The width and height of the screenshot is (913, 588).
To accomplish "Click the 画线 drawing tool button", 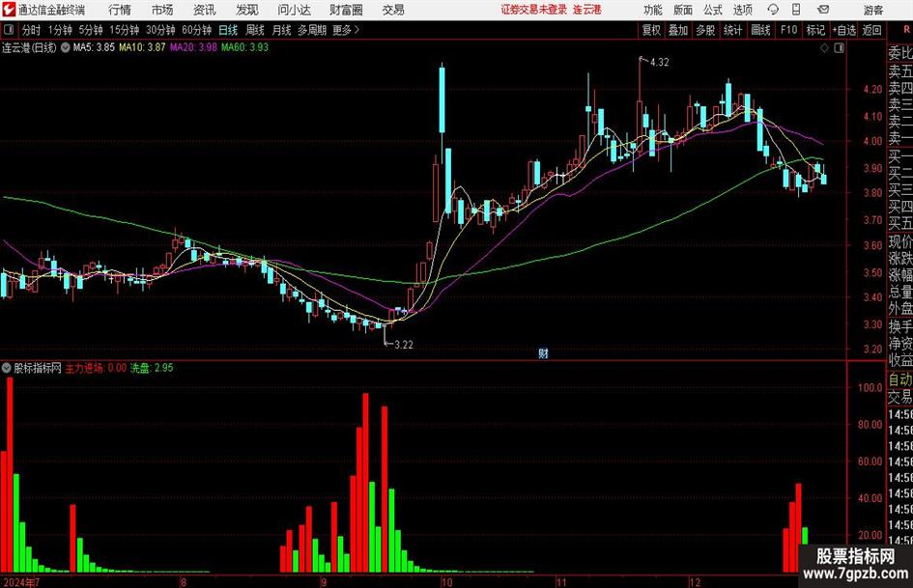I will [760, 30].
